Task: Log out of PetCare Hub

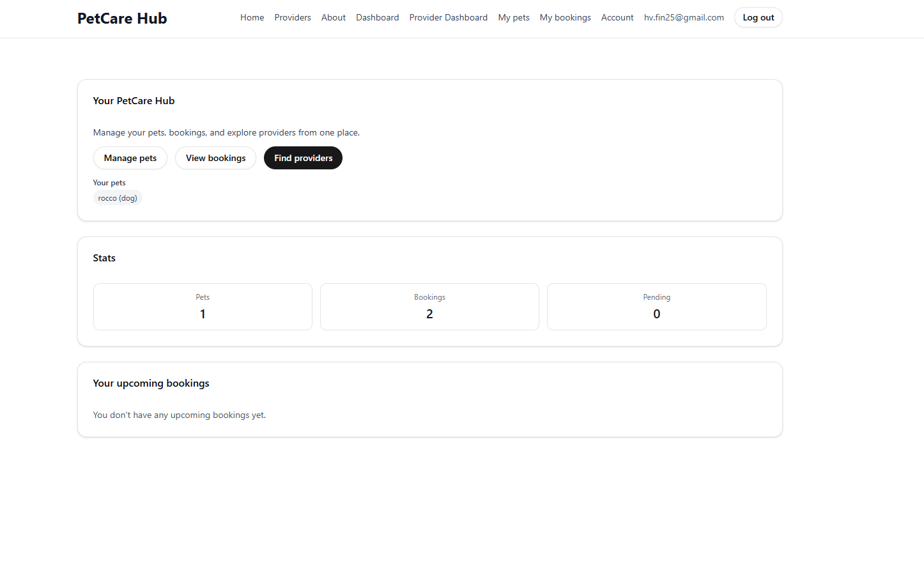Action: tap(758, 17)
